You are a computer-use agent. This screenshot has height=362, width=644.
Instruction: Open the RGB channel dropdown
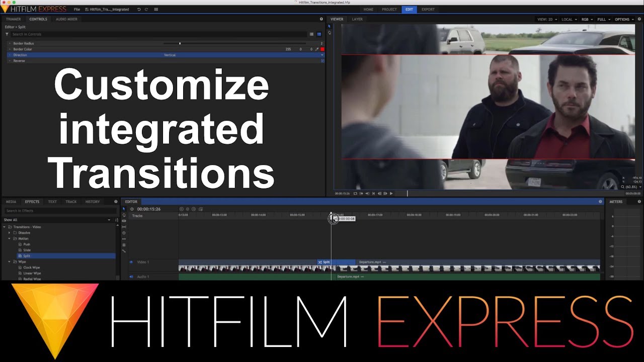pyautogui.click(x=587, y=19)
